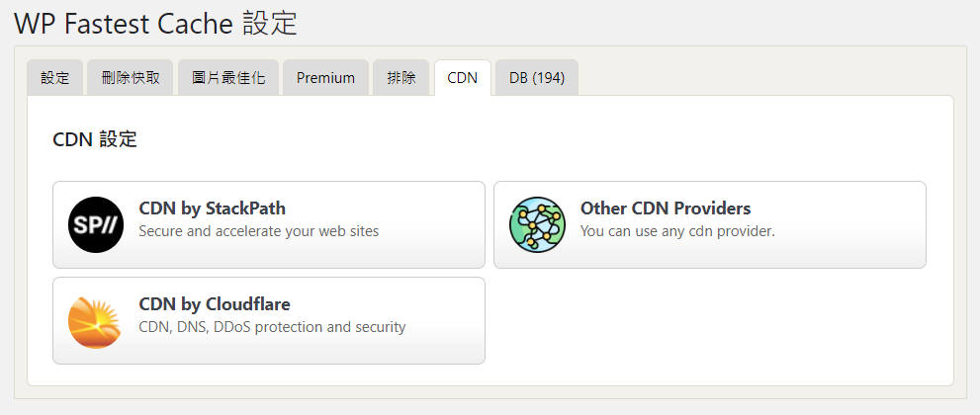980x415 pixels.
Task: Click the black StackPath SP// logo
Action: coord(96,224)
